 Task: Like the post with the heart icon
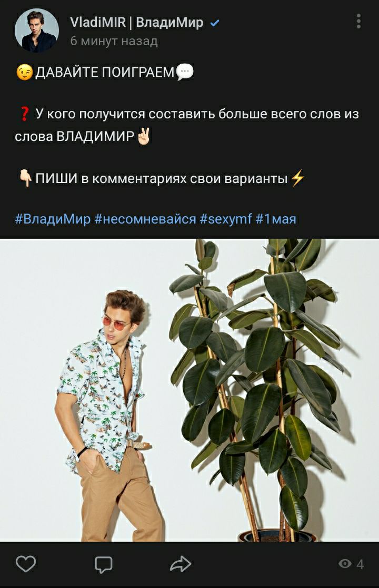[x=25, y=564]
